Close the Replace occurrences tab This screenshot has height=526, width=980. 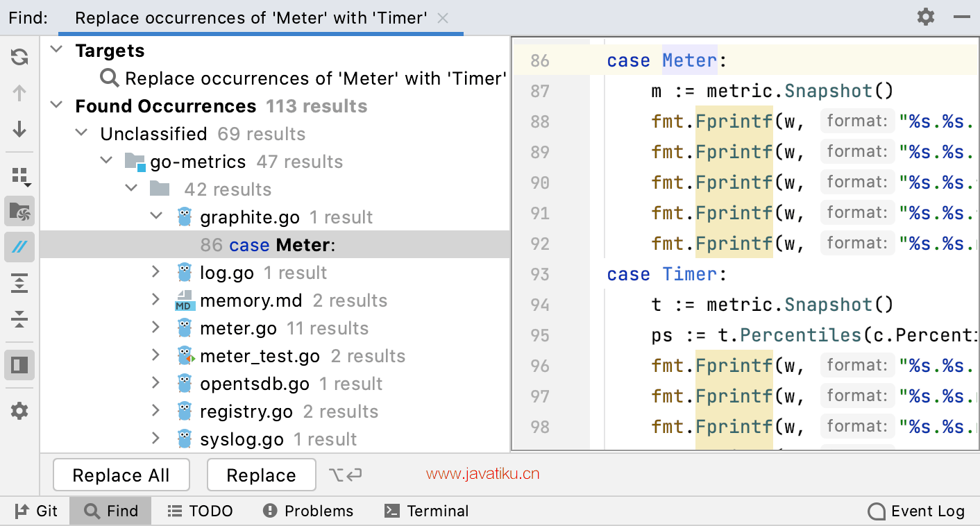tap(443, 18)
